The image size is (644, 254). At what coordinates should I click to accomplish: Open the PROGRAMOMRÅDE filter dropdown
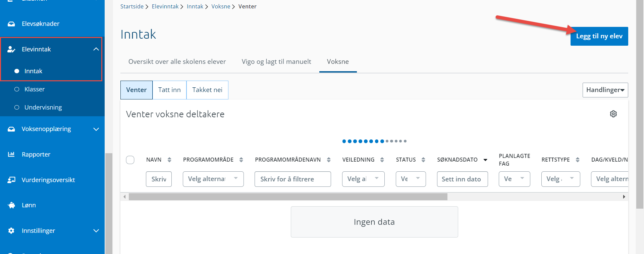tap(213, 179)
